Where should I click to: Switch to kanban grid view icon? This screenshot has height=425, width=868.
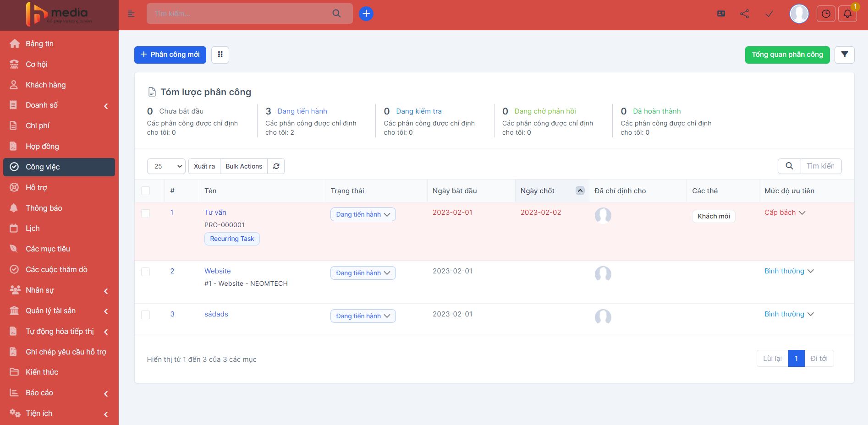click(x=220, y=54)
